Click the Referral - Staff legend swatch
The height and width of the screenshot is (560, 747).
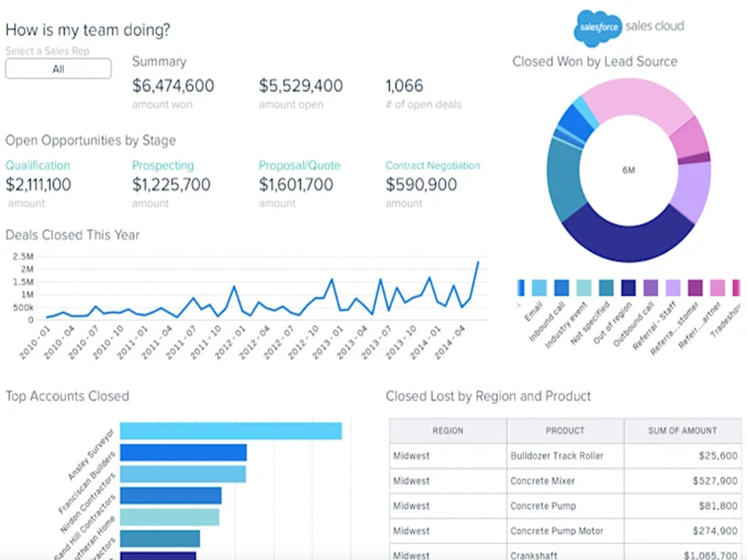click(673, 287)
